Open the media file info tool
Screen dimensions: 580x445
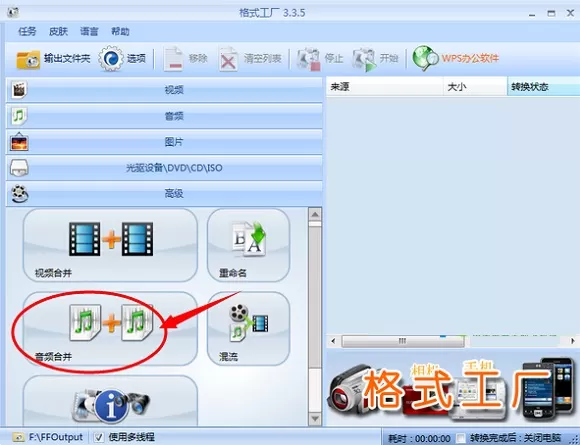(110, 401)
